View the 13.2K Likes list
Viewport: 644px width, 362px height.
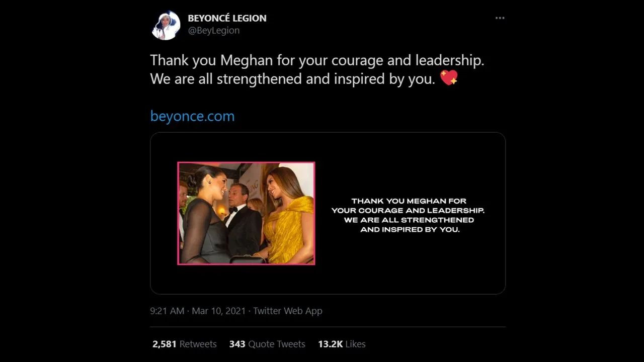(x=342, y=344)
